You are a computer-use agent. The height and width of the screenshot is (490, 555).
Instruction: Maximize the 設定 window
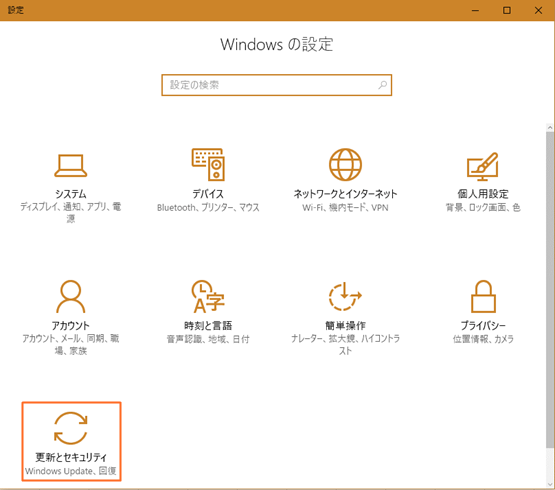[507, 10]
